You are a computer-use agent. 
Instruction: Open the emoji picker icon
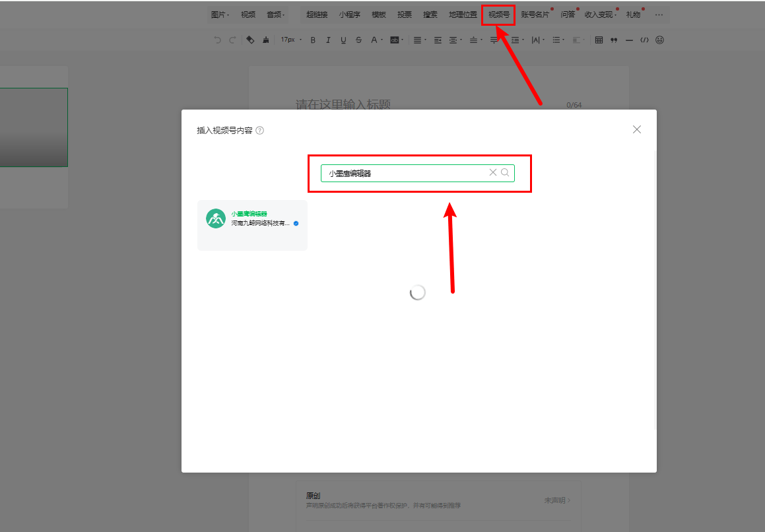pos(659,40)
